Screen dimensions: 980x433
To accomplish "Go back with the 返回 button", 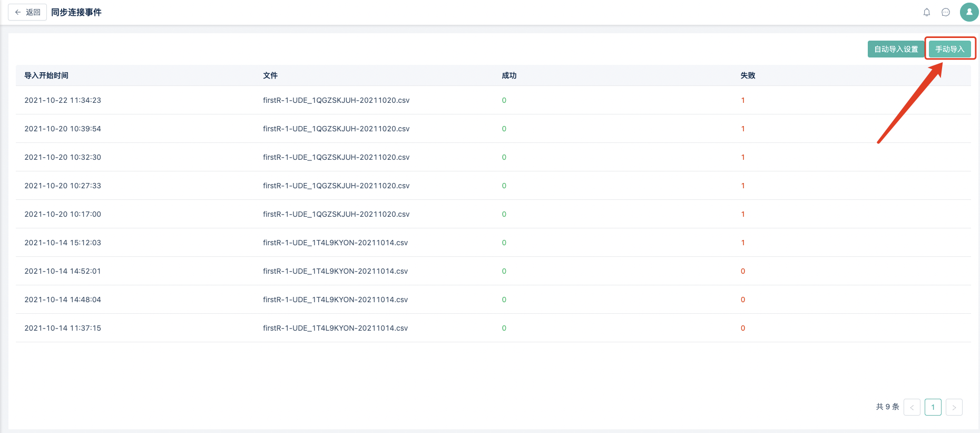I will click(27, 12).
